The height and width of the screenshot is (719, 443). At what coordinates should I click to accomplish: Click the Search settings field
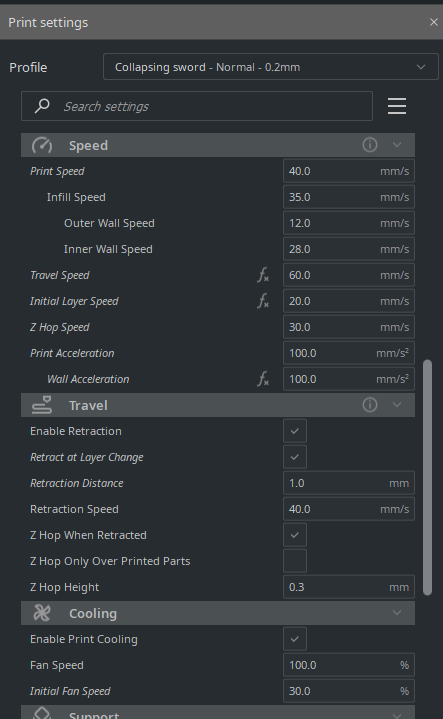coord(197,106)
